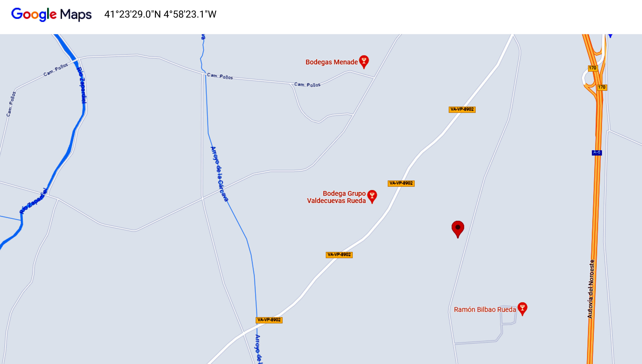Click the upper exit 170 badge
The width and height of the screenshot is (642, 364).
(x=593, y=68)
